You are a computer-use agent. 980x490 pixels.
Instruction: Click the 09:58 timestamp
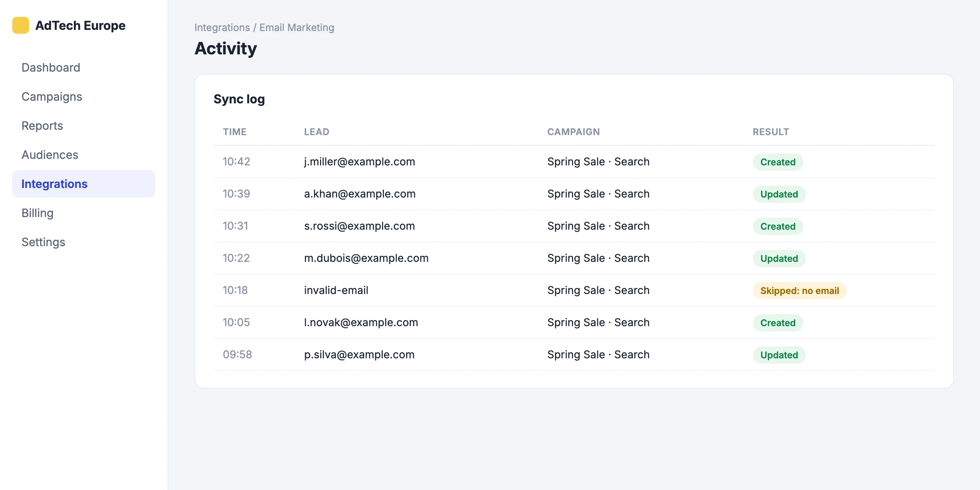(237, 354)
